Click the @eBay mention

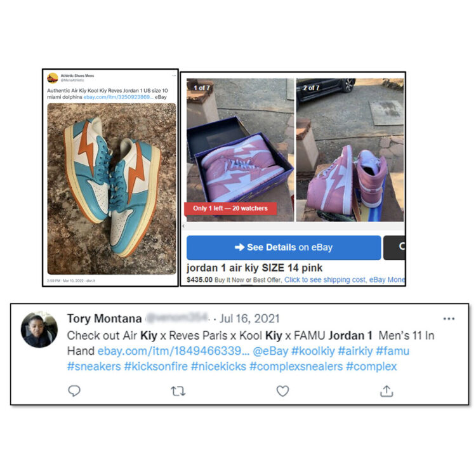pyautogui.click(x=270, y=351)
